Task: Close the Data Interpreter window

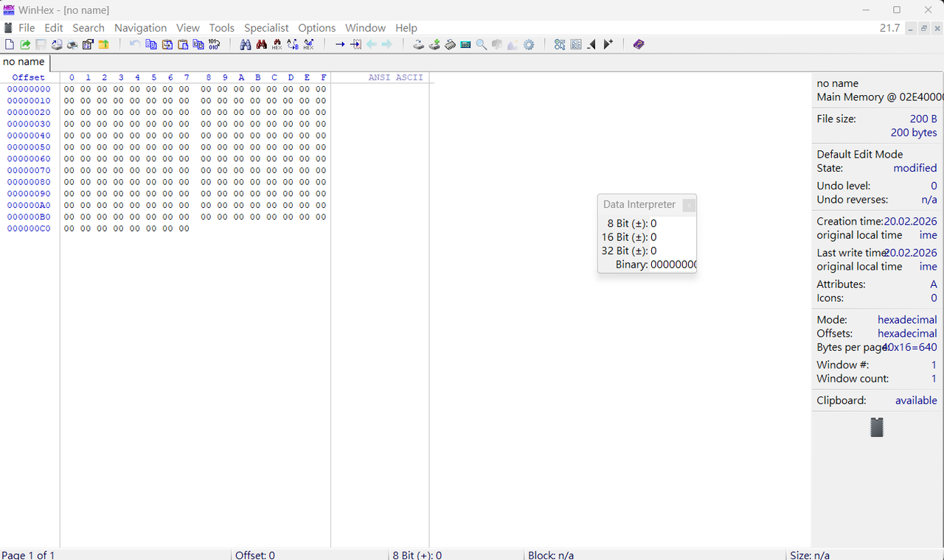Action: click(688, 206)
